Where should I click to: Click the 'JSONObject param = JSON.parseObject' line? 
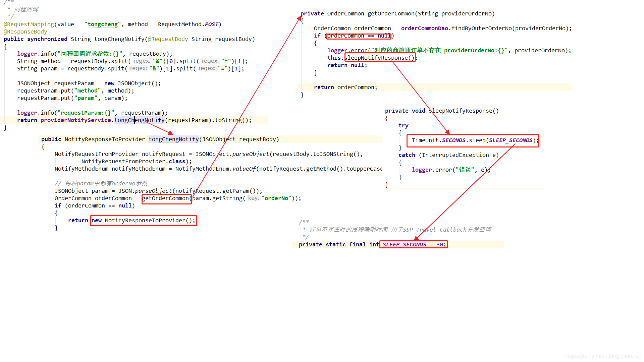coord(158,191)
